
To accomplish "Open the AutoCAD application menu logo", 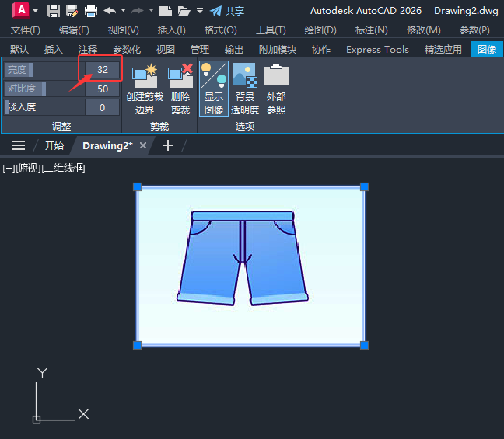I will pos(20,10).
